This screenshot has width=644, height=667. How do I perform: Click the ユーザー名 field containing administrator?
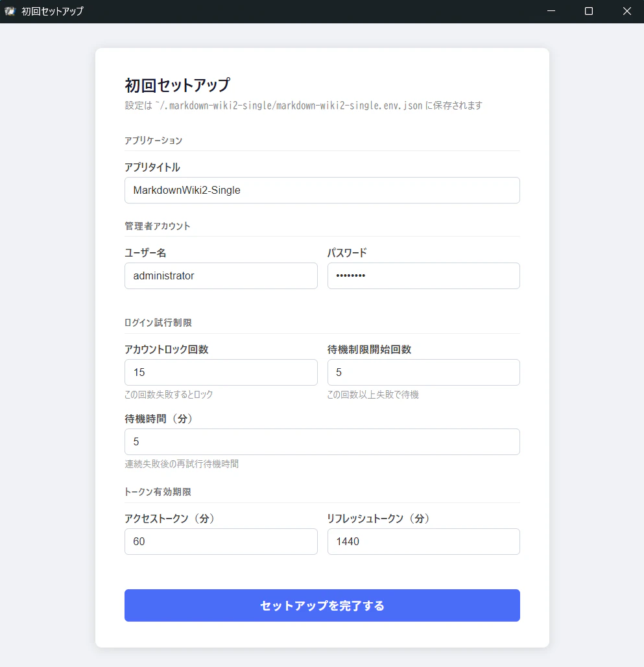(221, 275)
